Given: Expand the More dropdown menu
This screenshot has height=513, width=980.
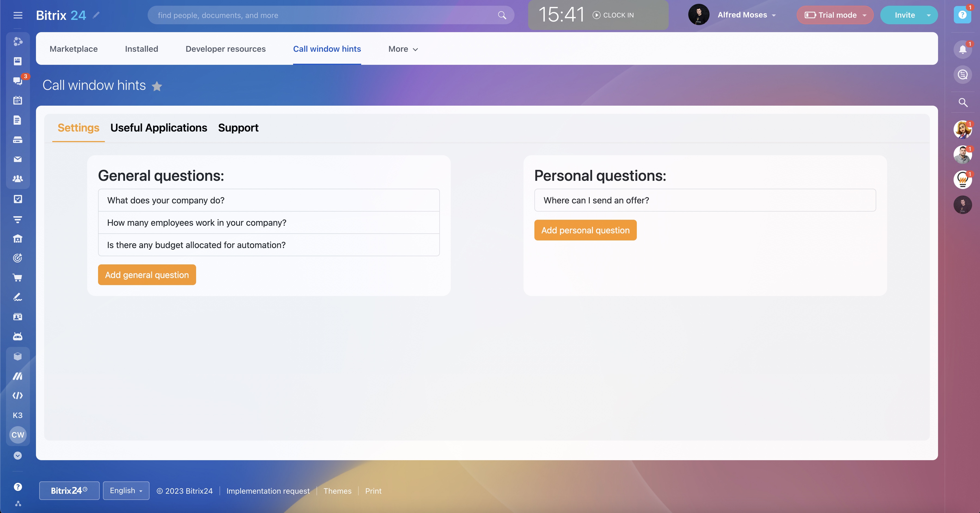Looking at the screenshot, I should [x=403, y=49].
